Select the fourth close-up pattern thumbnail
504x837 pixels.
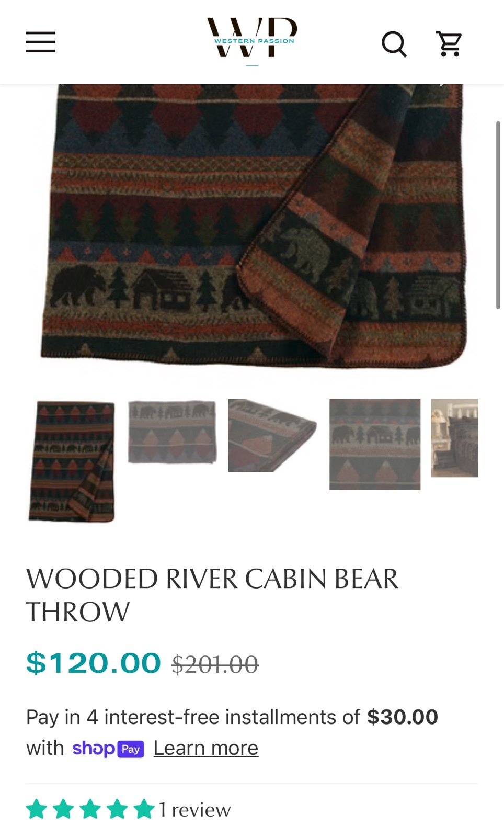point(375,445)
